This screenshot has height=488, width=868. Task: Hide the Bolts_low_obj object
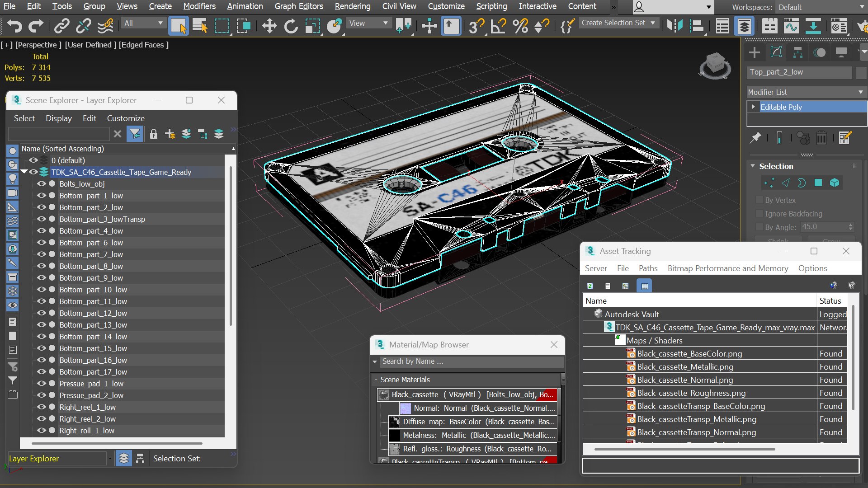[x=41, y=184]
